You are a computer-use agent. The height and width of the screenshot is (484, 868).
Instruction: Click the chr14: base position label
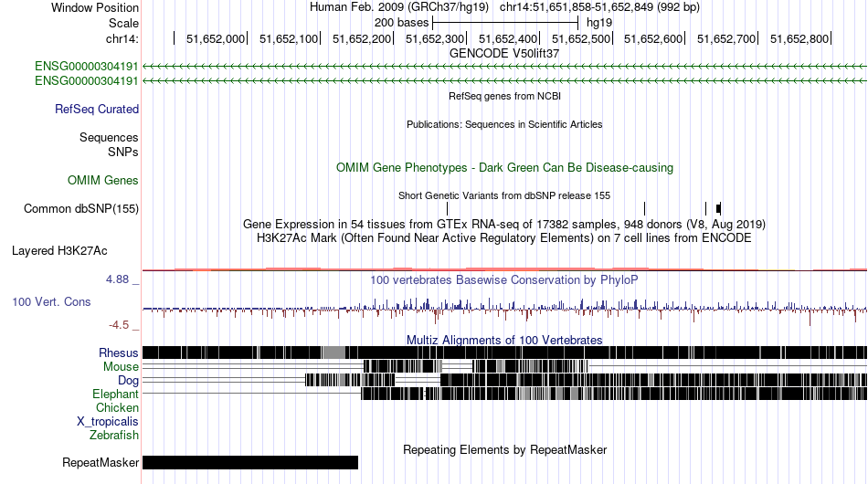(122, 38)
